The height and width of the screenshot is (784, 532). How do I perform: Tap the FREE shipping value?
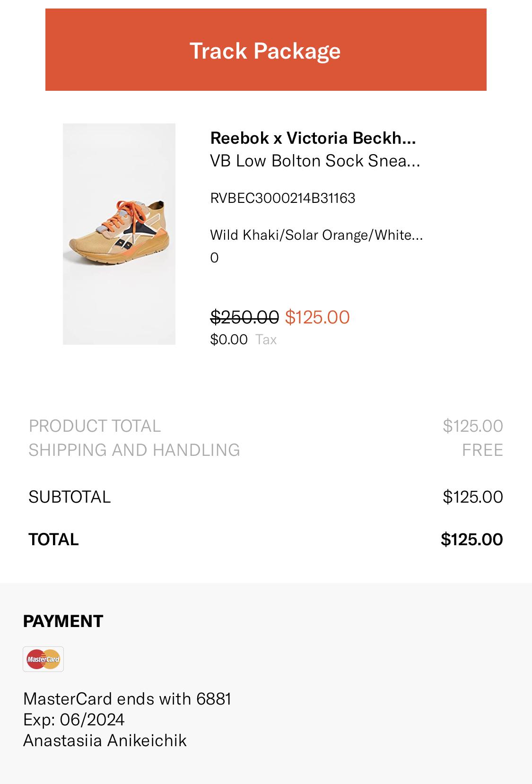(482, 450)
